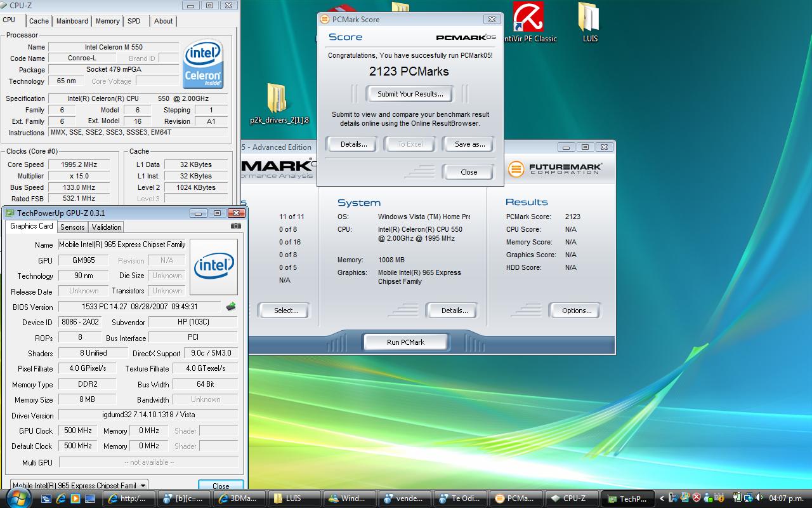Click the first tray icon with blue arrow
Screen dimensions: 812x508
tap(673, 498)
